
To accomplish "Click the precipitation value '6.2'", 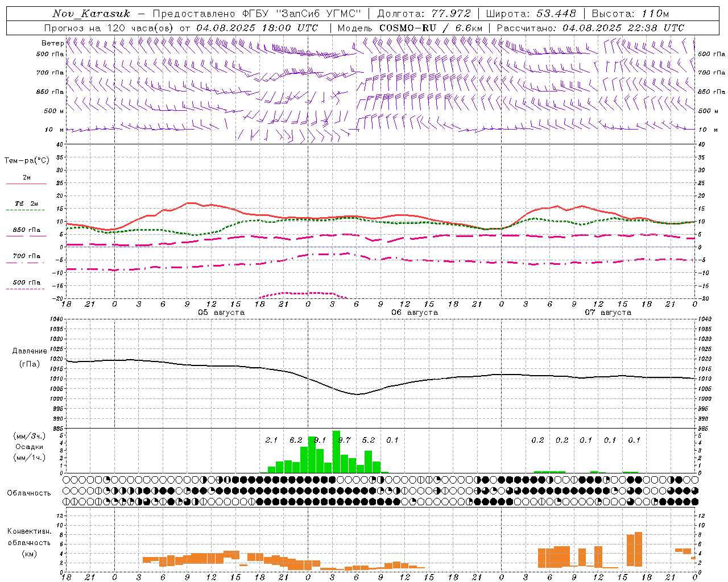I will click(296, 440).
